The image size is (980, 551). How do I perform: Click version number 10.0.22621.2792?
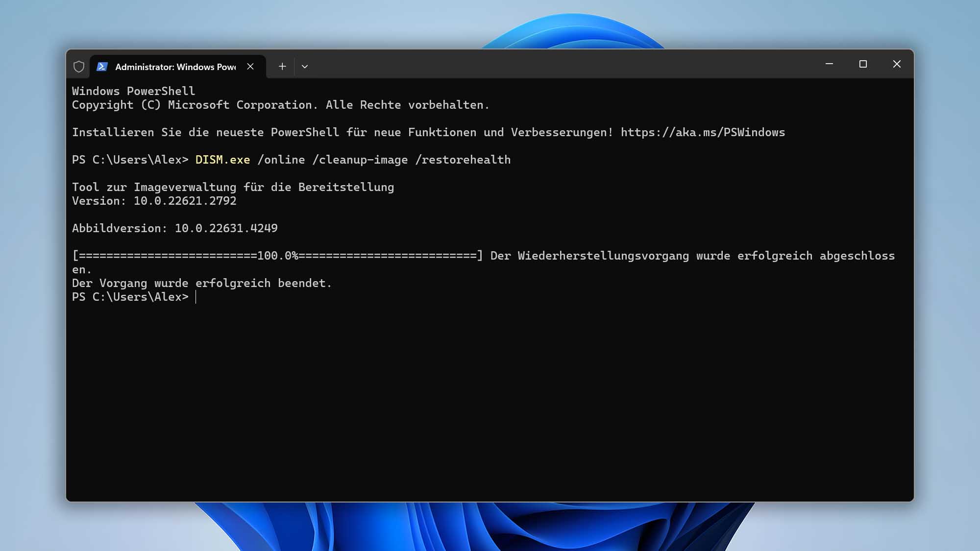point(185,201)
